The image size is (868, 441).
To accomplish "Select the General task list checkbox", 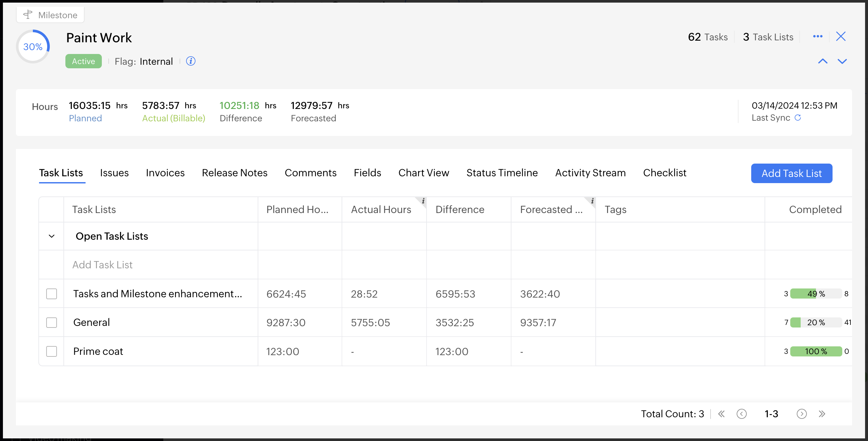I will (51, 322).
